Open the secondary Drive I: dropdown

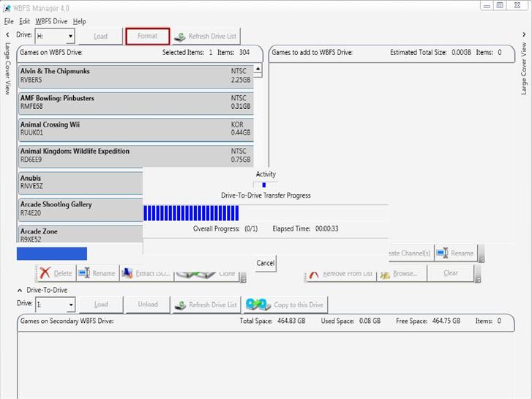(70, 305)
